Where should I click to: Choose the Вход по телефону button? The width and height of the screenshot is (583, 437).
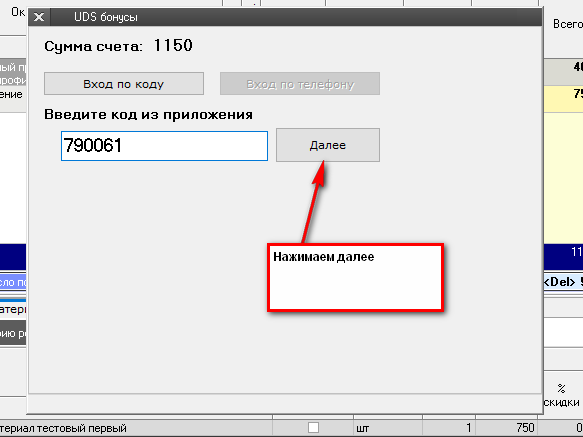click(x=300, y=84)
